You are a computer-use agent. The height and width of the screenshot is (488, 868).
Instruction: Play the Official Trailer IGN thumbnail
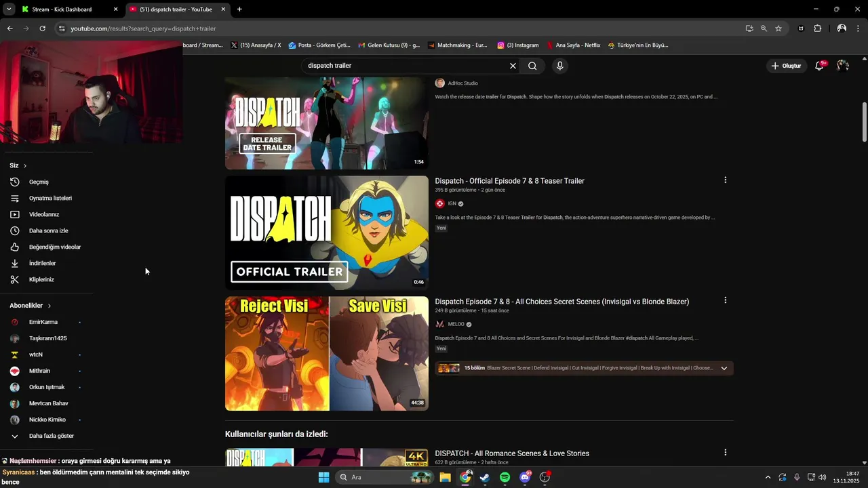click(x=327, y=233)
